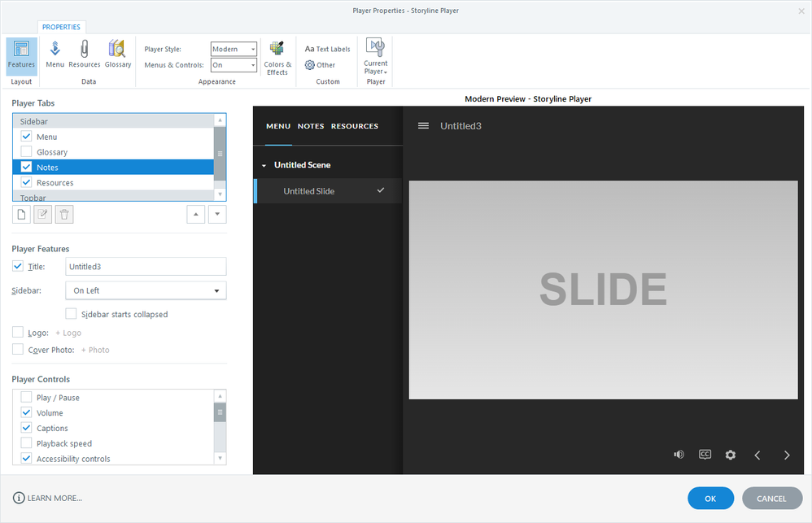Enable the Glossary tab checkbox
812x523 pixels.
pyautogui.click(x=27, y=152)
